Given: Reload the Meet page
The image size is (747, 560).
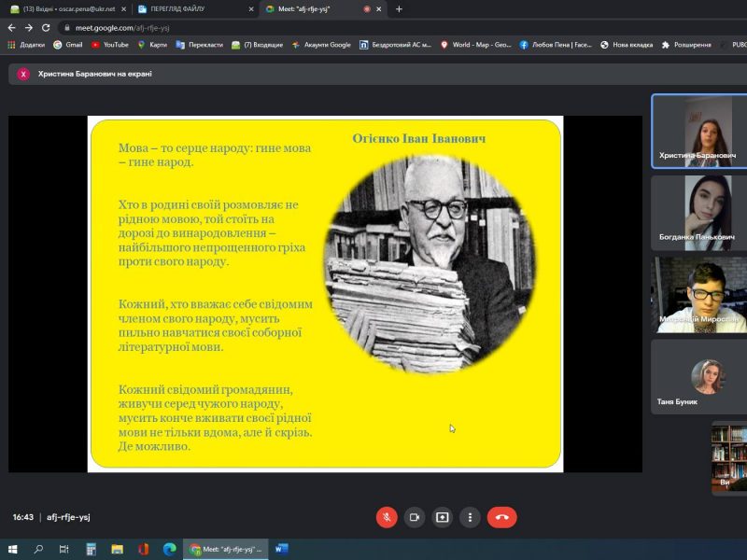Looking at the screenshot, I should pos(46,28).
